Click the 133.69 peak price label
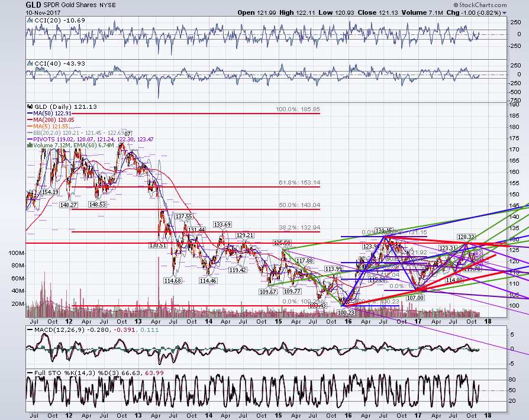This screenshot has width=529, height=420. (x=222, y=225)
